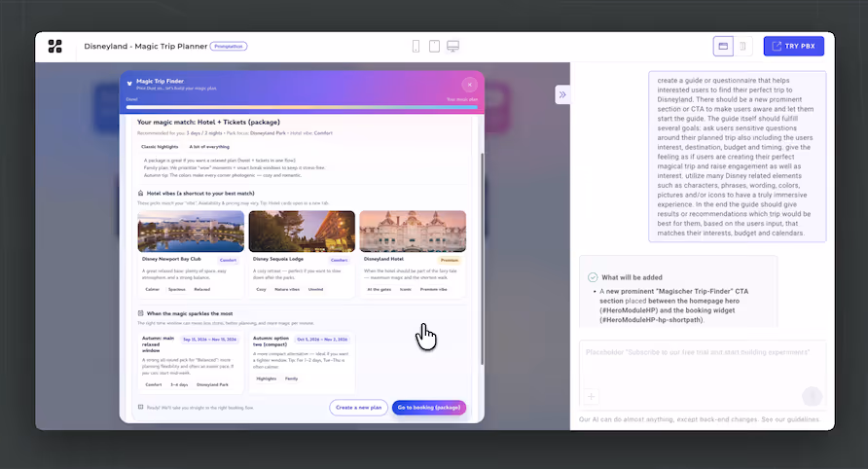868x469 pixels.
Task: Click the Create a new plan button
Action: [x=359, y=408]
